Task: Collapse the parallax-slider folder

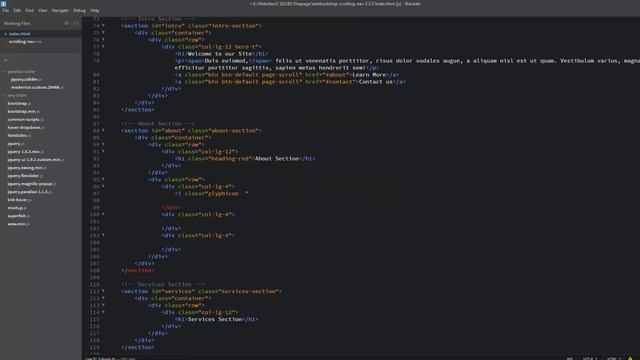Action: 21,71
